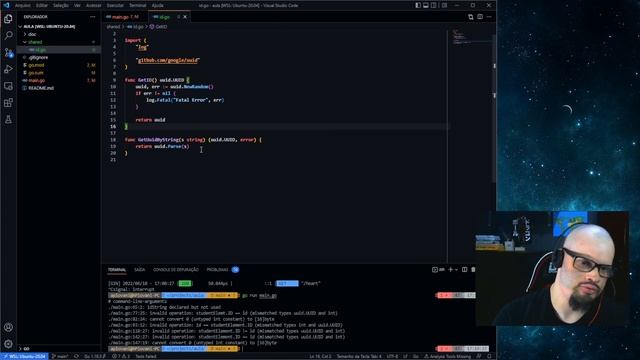Click the VS Code logo in title bar

(x=6, y=5)
